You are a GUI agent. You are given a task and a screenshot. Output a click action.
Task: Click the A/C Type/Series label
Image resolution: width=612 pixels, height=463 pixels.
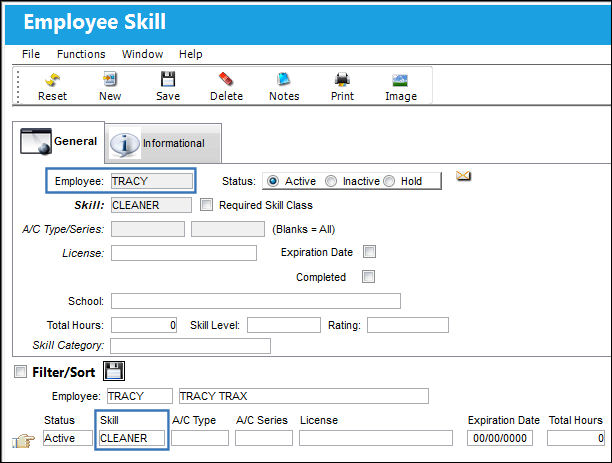(63, 229)
